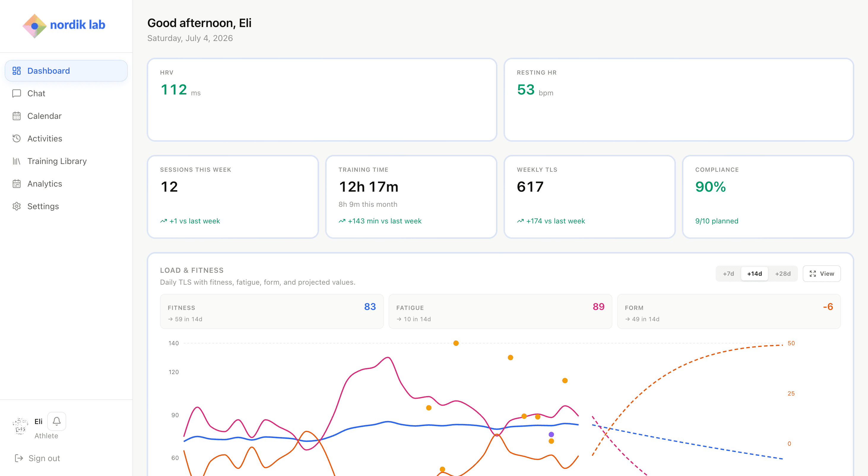
Task: Click the 'Saturday, July 4, 2026' date
Action: click(x=190, y=38)
